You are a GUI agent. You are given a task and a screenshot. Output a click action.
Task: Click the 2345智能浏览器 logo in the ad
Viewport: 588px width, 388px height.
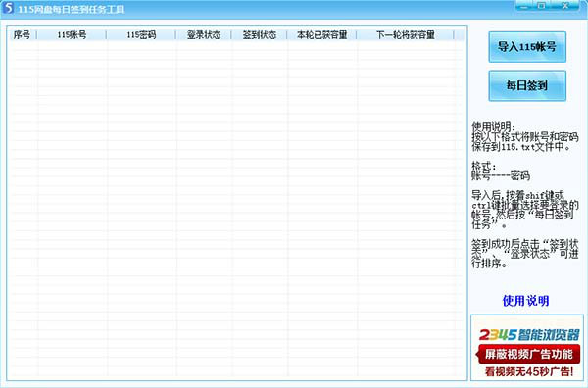point(529,334)
